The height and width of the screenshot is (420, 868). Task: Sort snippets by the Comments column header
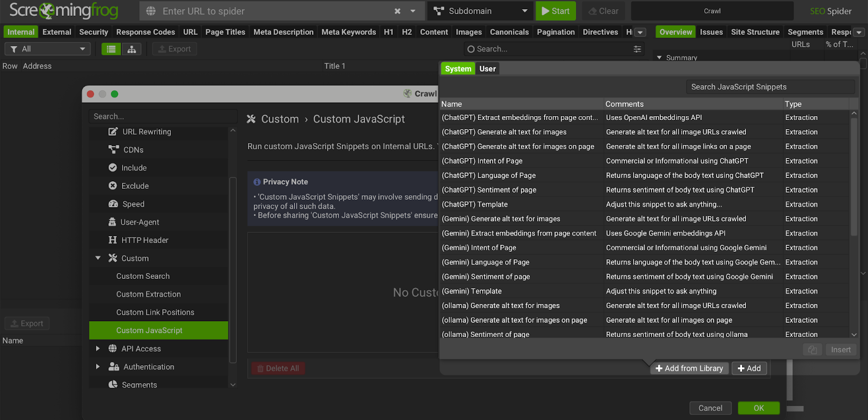693,104
